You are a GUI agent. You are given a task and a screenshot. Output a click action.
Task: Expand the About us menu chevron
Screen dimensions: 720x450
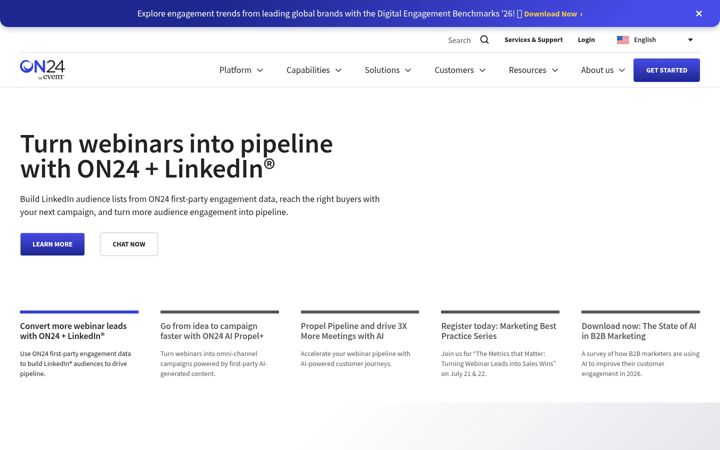[622, 70]
